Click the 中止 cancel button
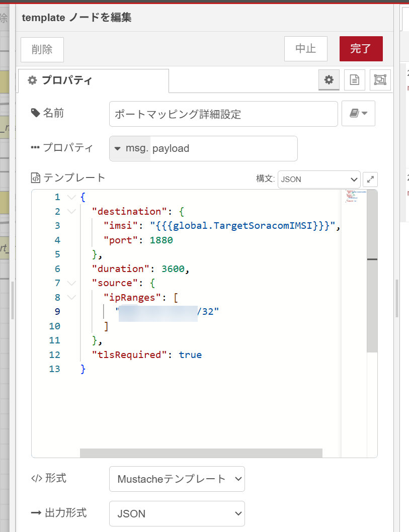 click(305, 49)
